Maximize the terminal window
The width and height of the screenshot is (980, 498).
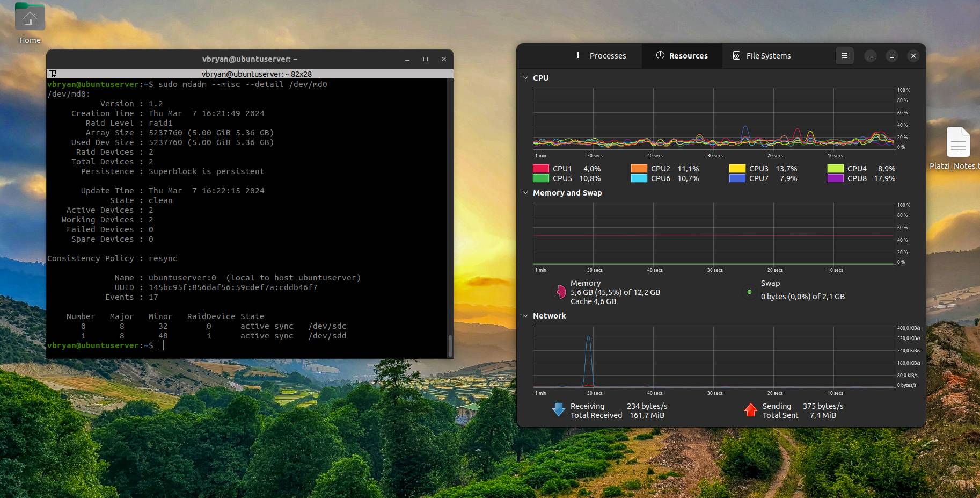pos(426,59)
